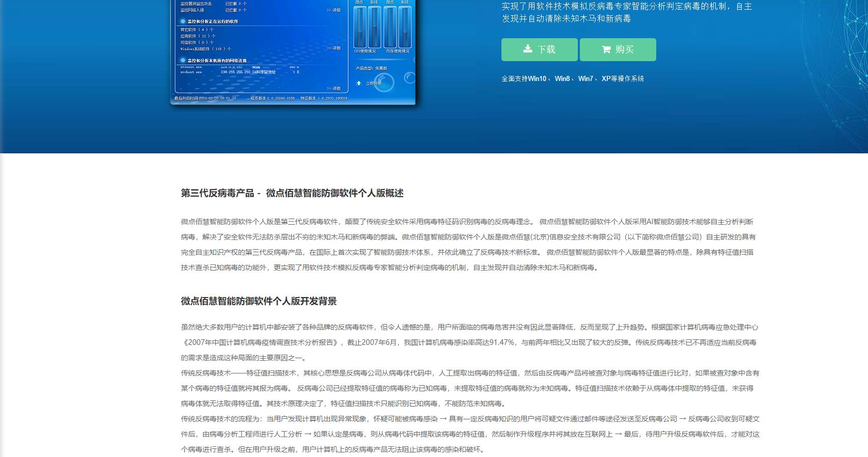This screenshot has width=868, height=457.
Task: Click the paragraph line starting 传统反病毒技术的流程为
Action: click(470, 419)
